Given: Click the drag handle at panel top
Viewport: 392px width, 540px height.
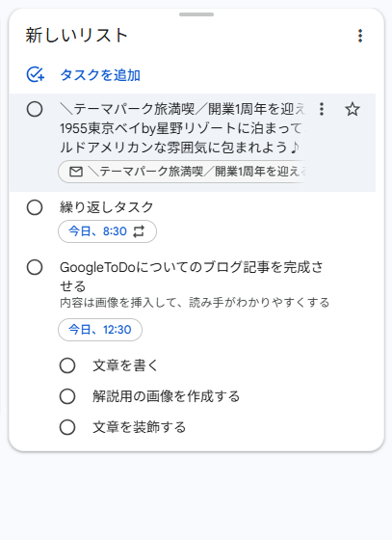Looking at the screenshot, I should tap(196, 14).
